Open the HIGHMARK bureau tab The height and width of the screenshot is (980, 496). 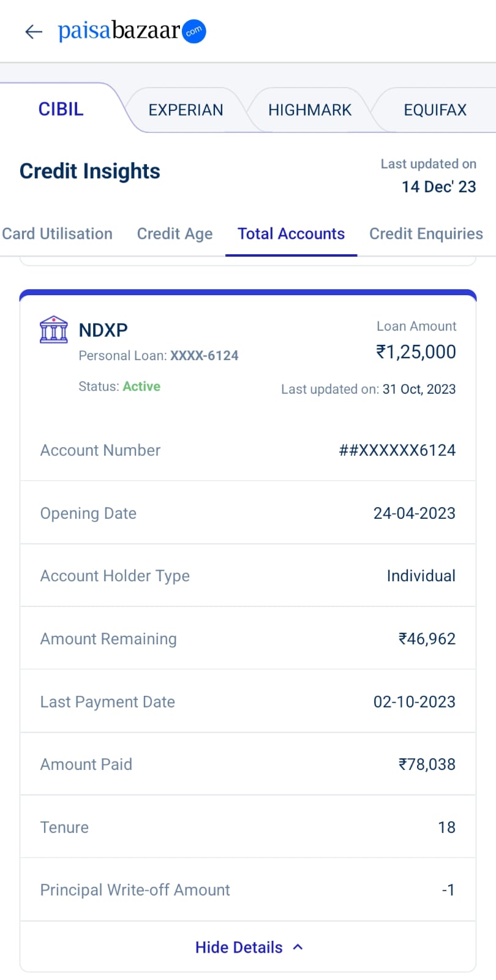click(x=310, y=110)
